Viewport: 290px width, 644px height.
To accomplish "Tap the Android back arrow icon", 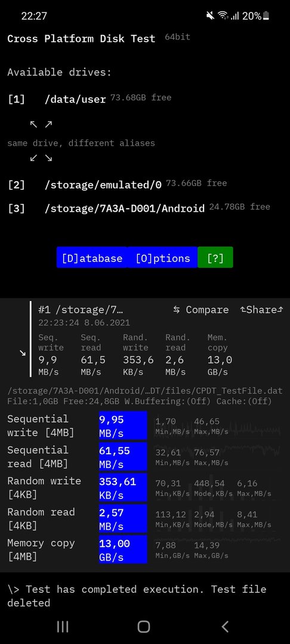I will (x=225, y=626).
